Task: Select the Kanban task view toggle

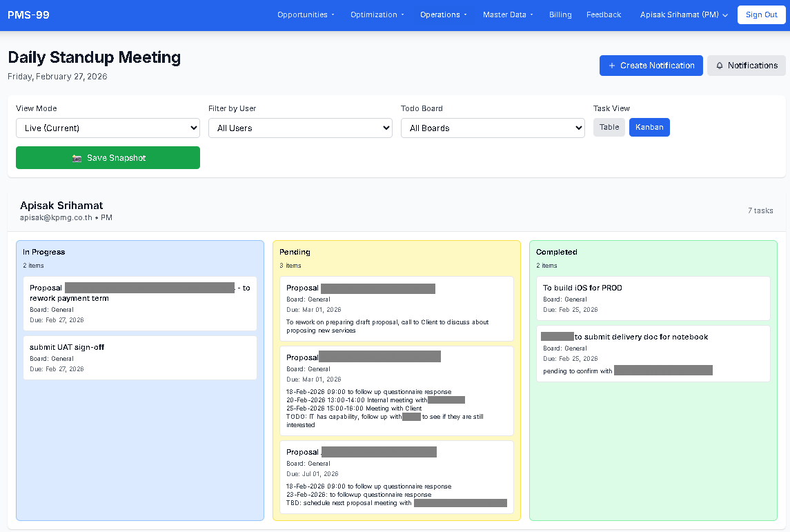Action: pos(649,127)
